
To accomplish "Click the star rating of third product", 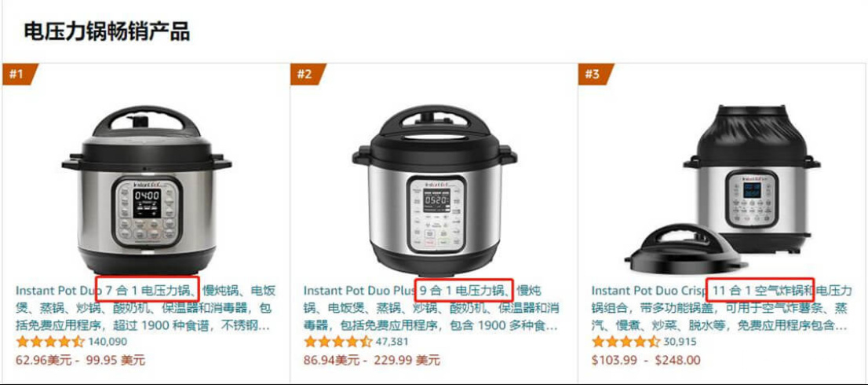I will (625, 342).
